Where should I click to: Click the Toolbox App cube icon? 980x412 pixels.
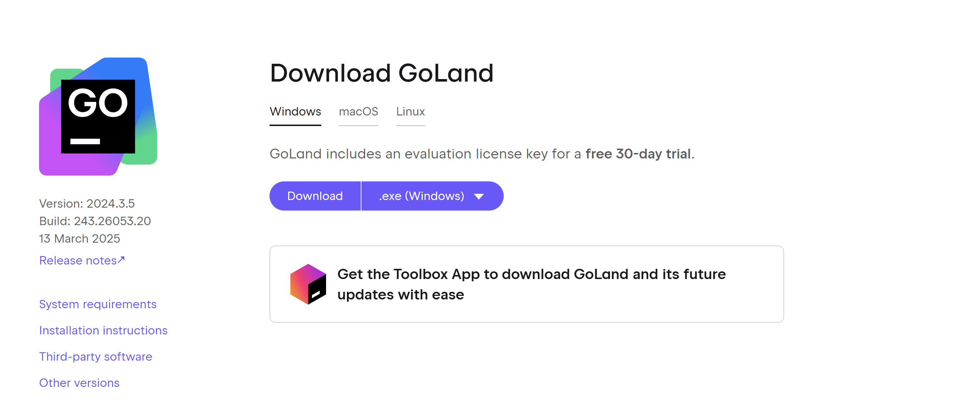tap(308, 284)
